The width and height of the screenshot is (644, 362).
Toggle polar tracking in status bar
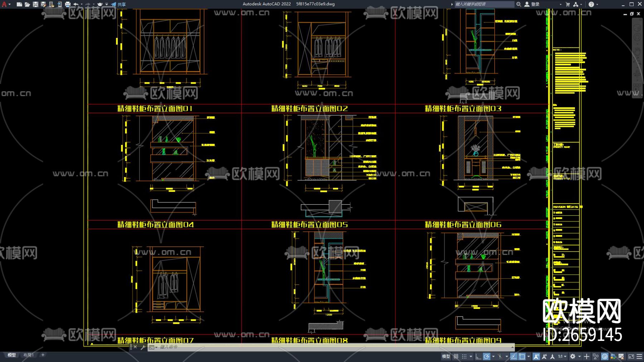point(487,356)
